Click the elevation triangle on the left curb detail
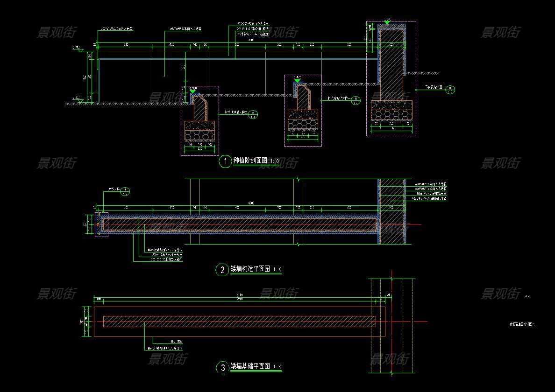This screenshot has height=392, width=555. [x=193, y=92]
